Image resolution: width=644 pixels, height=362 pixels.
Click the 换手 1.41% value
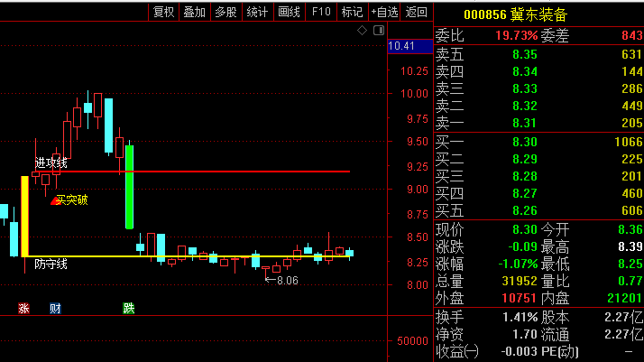(x=520, y=317)
